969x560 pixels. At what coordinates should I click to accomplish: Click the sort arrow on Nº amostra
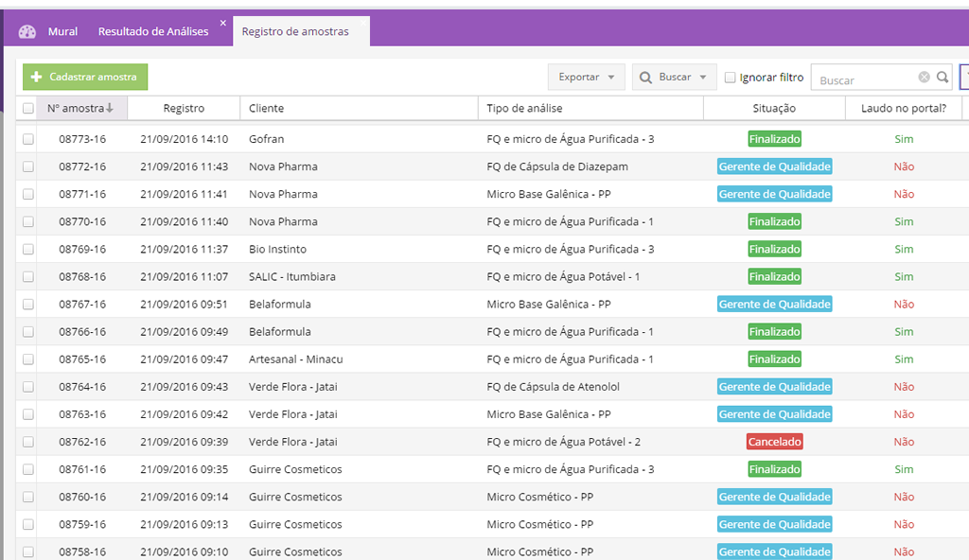click(110, 108)
